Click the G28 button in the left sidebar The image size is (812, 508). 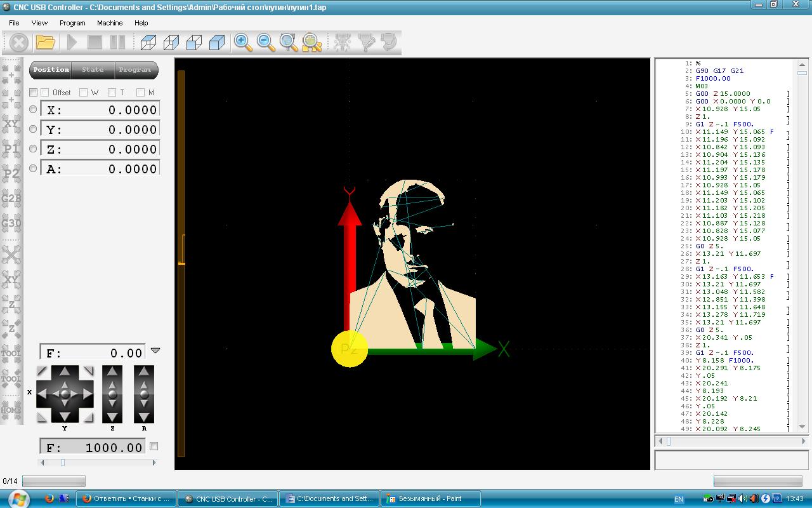pyautogui.click(x=11, y=197)
